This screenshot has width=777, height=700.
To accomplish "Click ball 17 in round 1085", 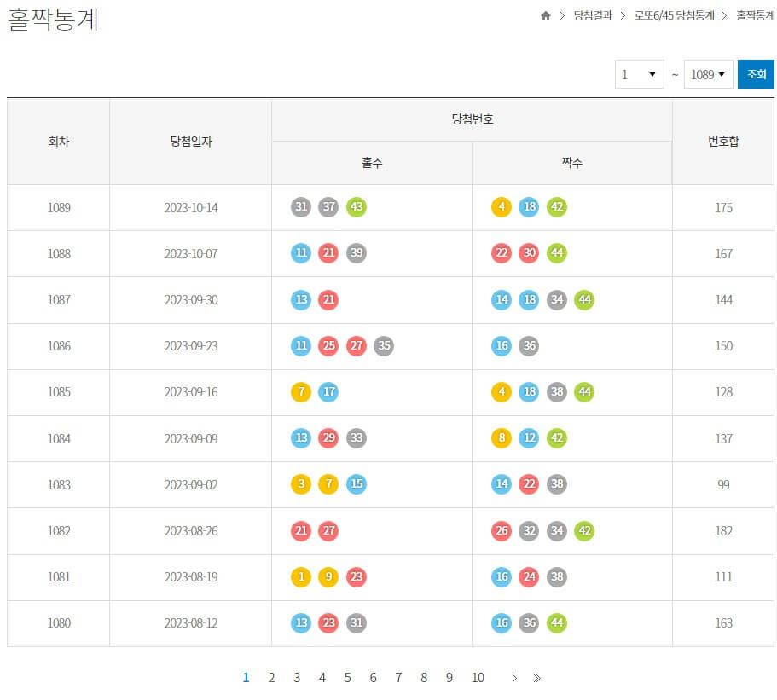I will point(328,392).
